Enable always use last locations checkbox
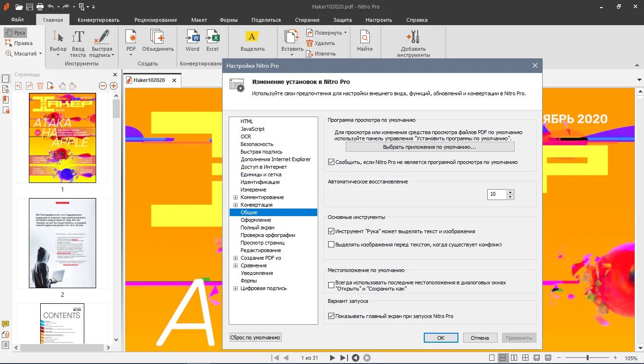 tap(331, 285)
